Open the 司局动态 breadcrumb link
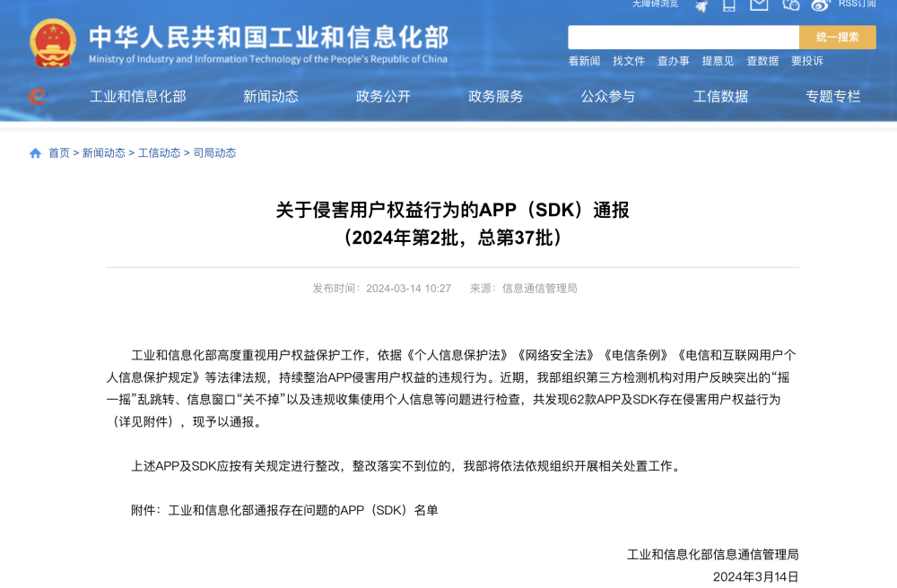897x588 pixels. [x=214, y=152]
